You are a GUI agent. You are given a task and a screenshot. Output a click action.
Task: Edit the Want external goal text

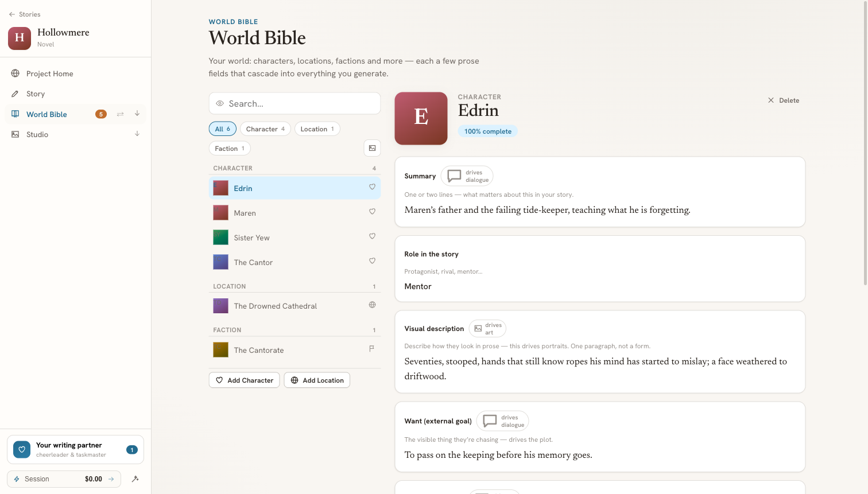[x=600, y=455]
